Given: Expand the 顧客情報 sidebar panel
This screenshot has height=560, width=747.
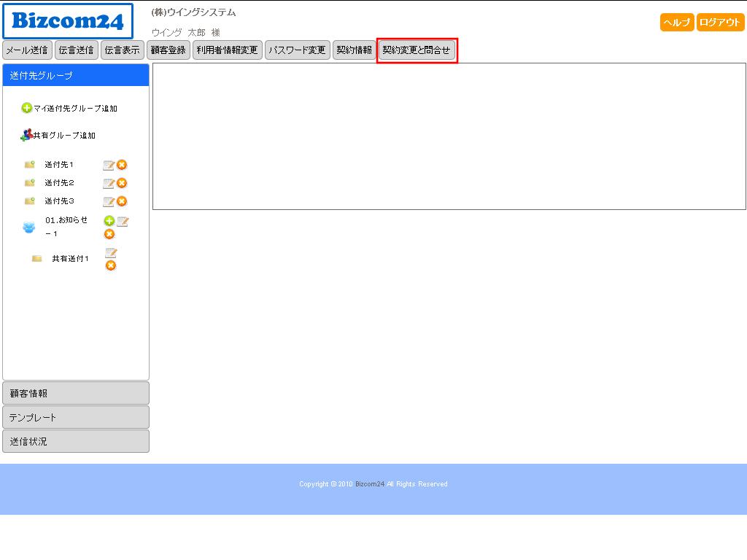Looking at the screenshot, I should pyautogui.click(x=76, y=393).
